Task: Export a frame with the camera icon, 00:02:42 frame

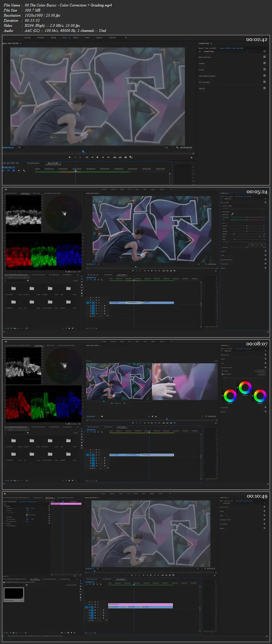Action: (125, 157)
